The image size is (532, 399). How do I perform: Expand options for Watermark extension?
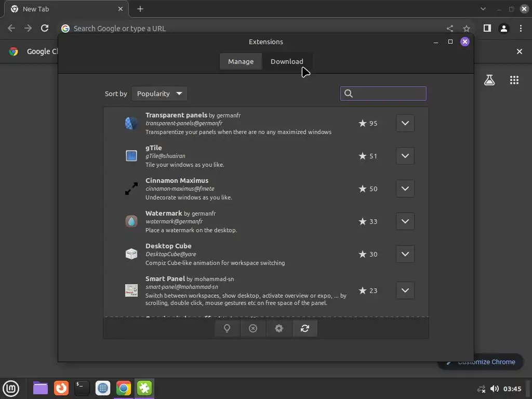[x=405, y=221]
